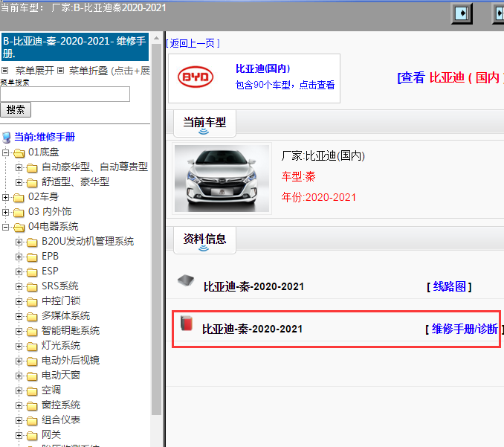Open the 线路图 link
This screenshot has height=447, width=504.
449,286
